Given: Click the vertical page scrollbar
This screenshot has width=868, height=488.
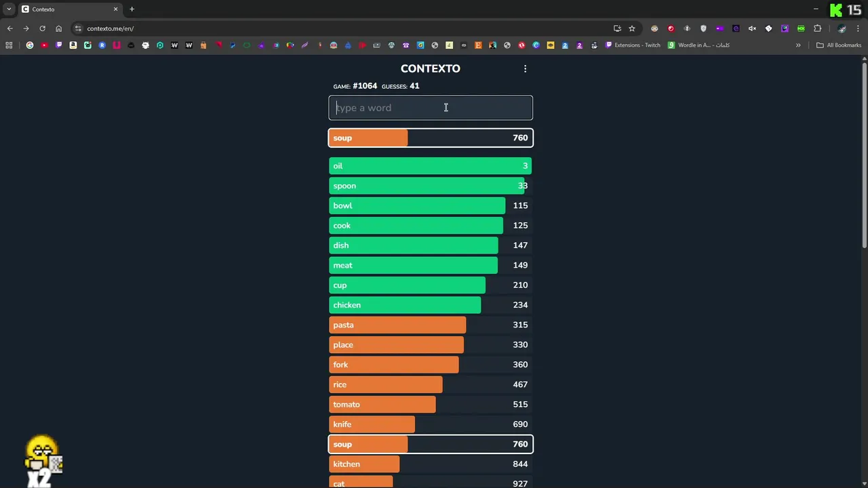Looking at the screenshot, I should pos(864,156).
